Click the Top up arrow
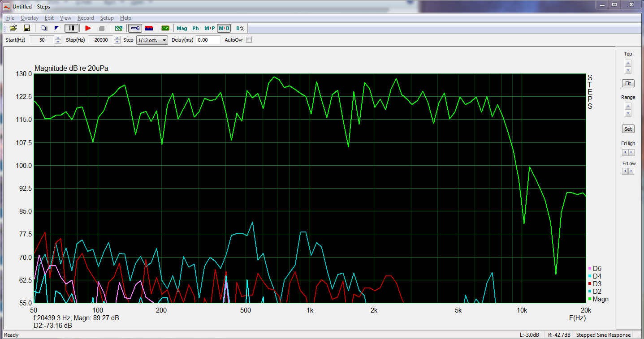Viewport: 644px width, 339px height. 628,63
